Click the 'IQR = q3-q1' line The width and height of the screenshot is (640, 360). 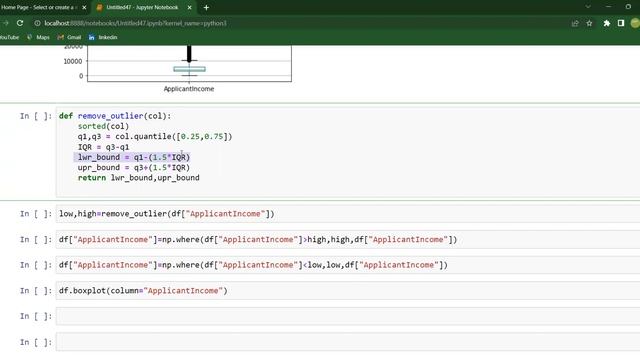[x=103, y=147]
